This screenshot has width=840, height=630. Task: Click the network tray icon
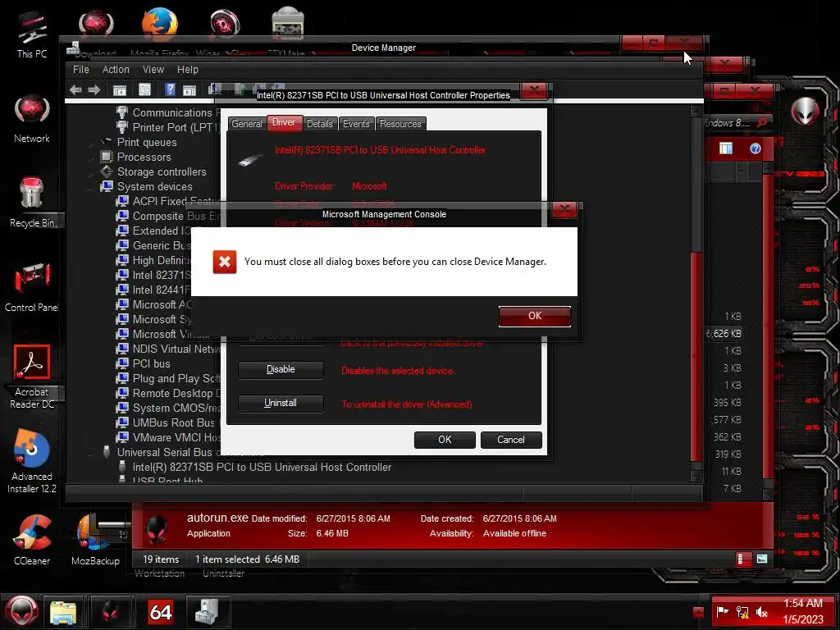[x=742, y=612]
